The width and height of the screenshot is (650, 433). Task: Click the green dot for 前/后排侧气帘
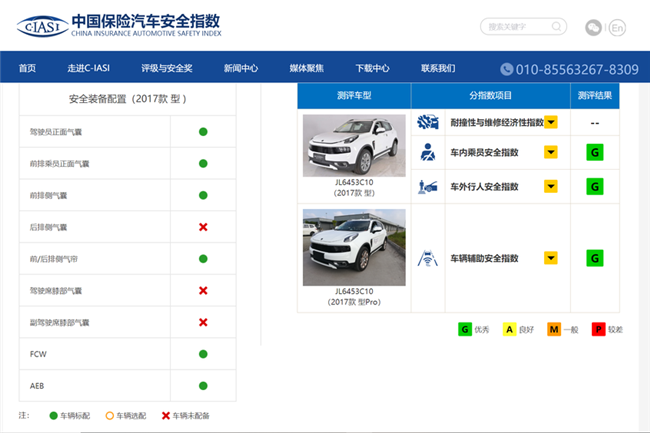pos(203,259)
